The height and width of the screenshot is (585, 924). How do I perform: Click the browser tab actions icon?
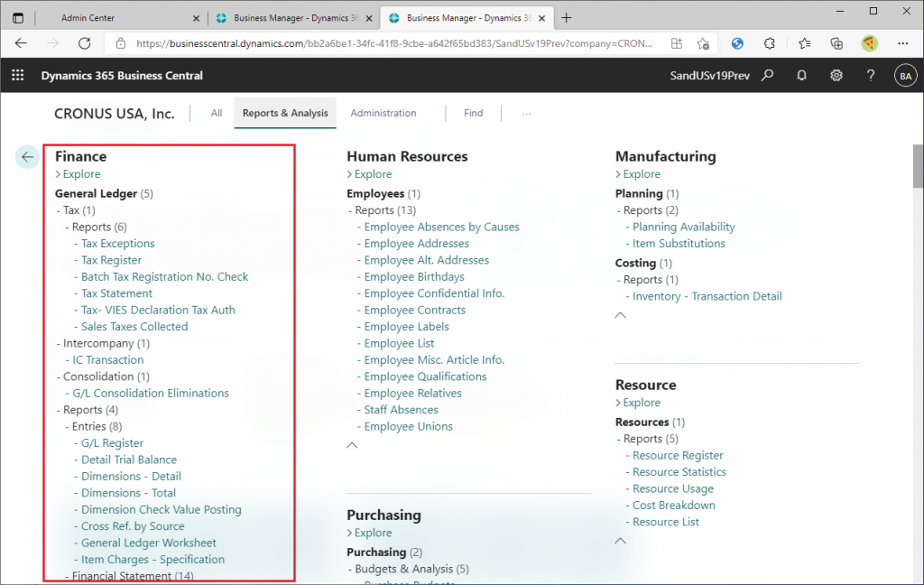18,18
